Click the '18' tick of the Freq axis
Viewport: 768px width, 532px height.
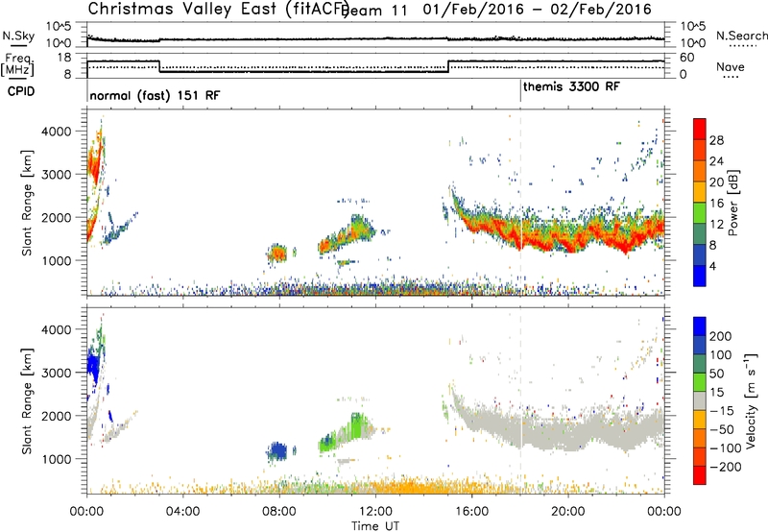click(x=64, y=58)
